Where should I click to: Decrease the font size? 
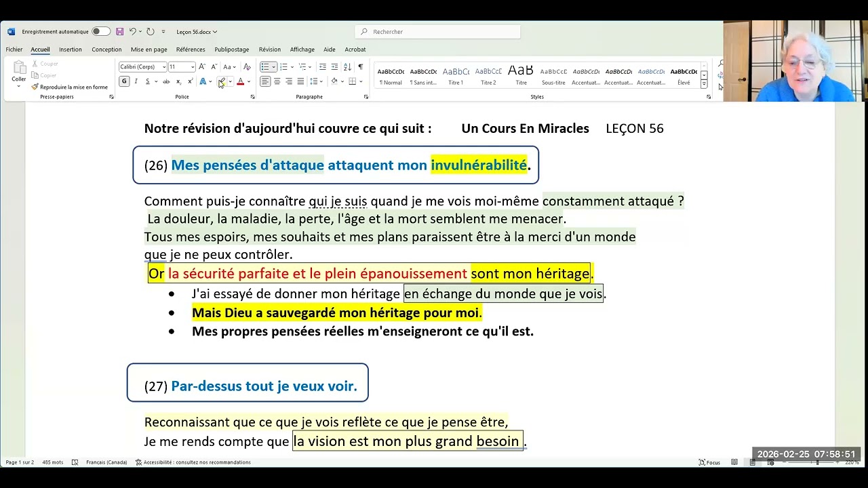(214, 67)
